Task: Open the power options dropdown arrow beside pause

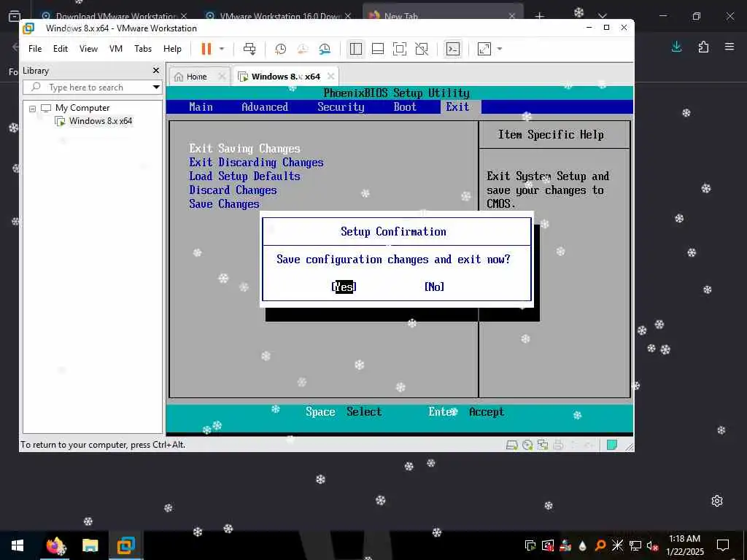Action: click(x=222, y=49)
